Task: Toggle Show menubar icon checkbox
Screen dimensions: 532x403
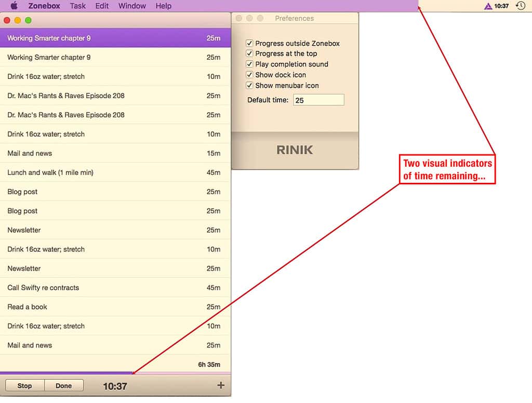Action: pos(249,86)
